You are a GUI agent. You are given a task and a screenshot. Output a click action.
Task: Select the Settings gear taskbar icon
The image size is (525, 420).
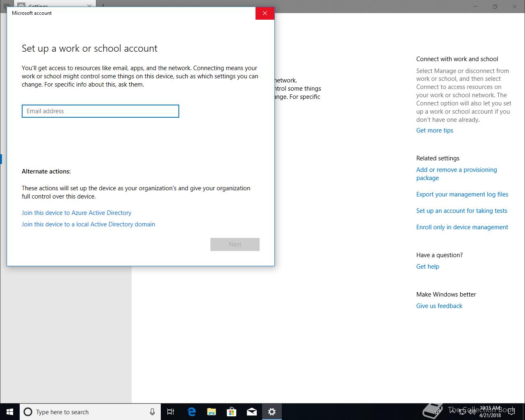pos(272,412)
